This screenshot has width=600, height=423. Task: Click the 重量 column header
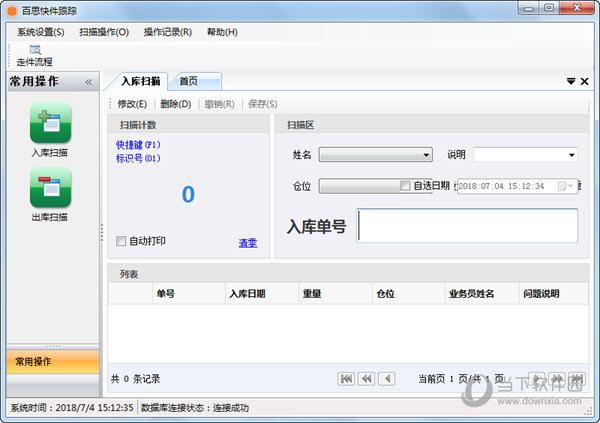pyautogui.click(x=335, y=294)
